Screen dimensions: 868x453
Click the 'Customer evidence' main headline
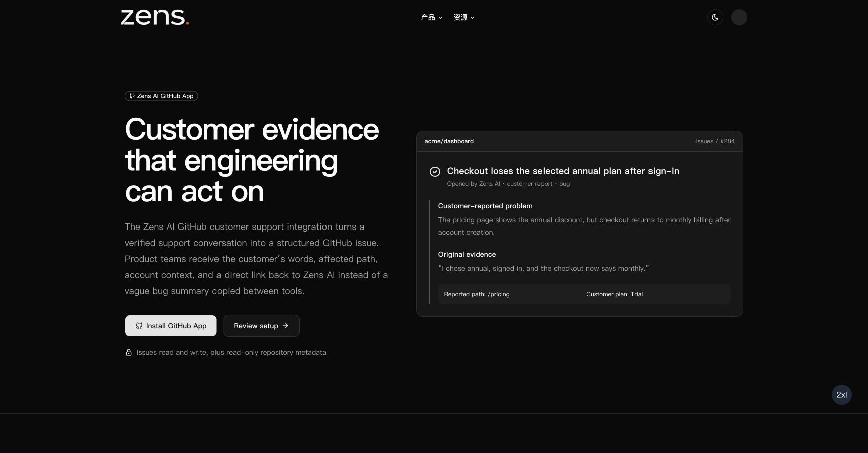[x=252, y=160]
